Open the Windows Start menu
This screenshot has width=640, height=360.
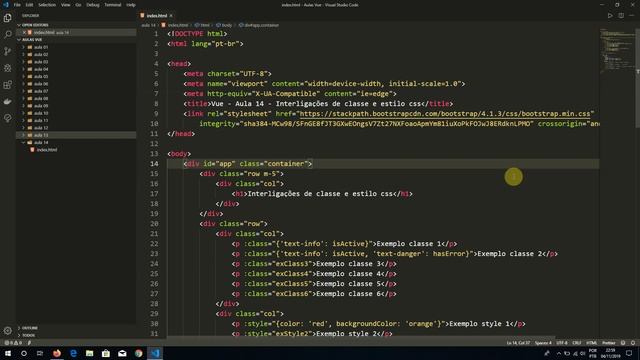(8, 353)
